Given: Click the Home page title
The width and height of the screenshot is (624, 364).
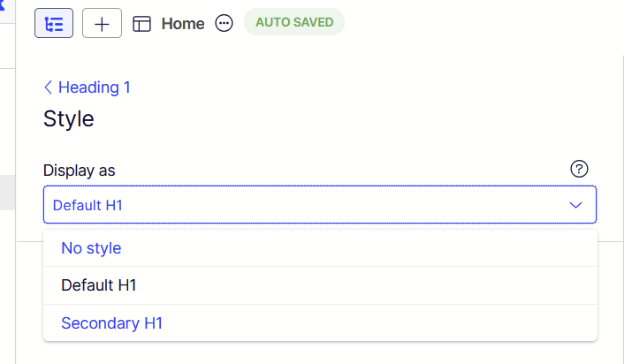Looking at the screenshot, I should tap(183, 24).
